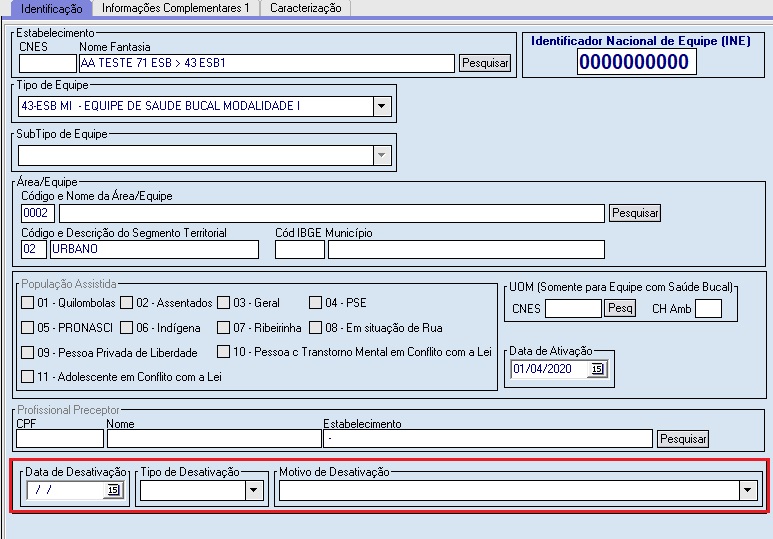Check the 01 - Quilombolas checkbox
The width and height of the screenshot is (773, 539).
click(x=28, y=303)
